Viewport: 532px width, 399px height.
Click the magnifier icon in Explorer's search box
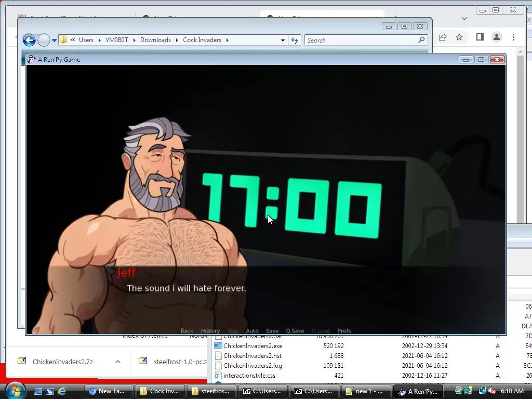pyautogui.click(x=421, y=40)
